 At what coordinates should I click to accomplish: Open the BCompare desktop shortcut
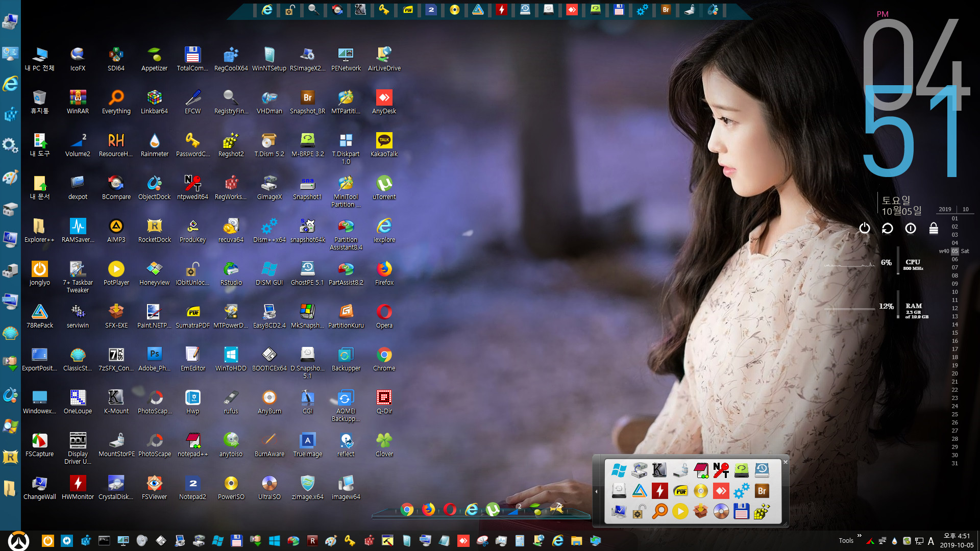click(x=116, y=187)
